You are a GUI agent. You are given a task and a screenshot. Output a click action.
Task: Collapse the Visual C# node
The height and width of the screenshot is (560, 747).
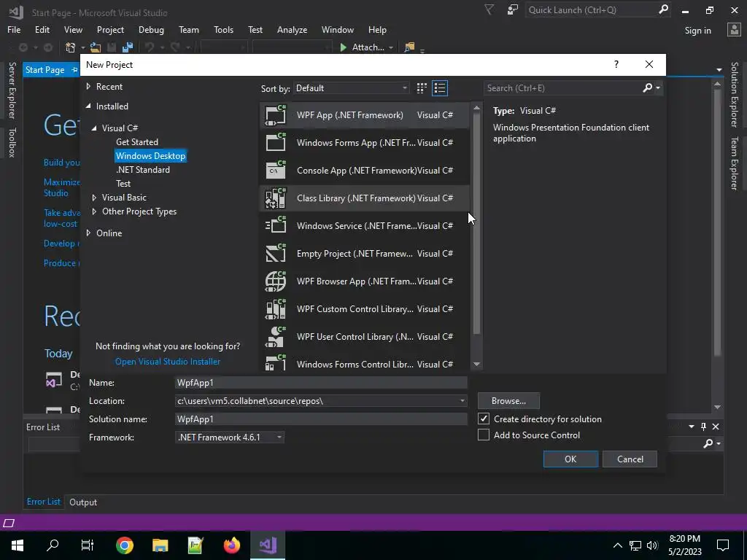point(94,128)
